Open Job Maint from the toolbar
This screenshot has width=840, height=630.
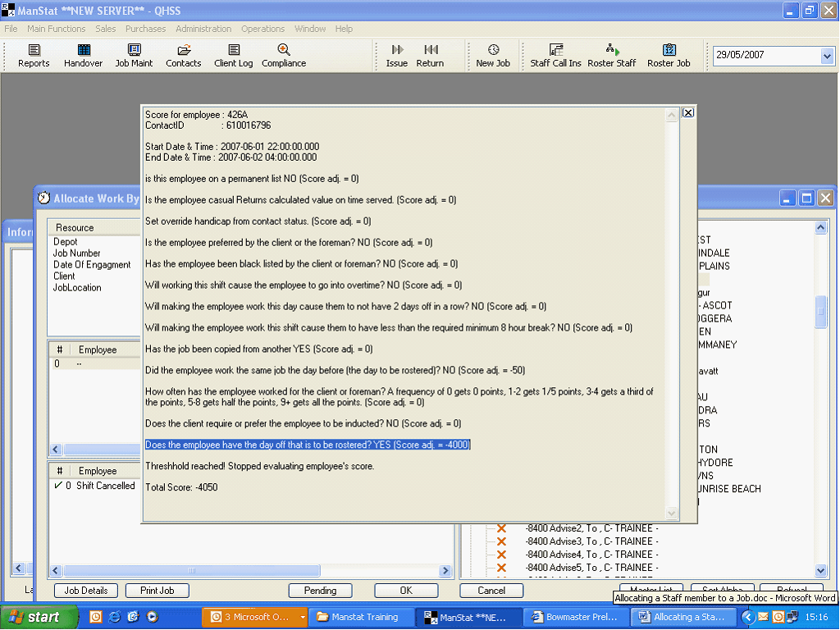click(x=134, y=56)
